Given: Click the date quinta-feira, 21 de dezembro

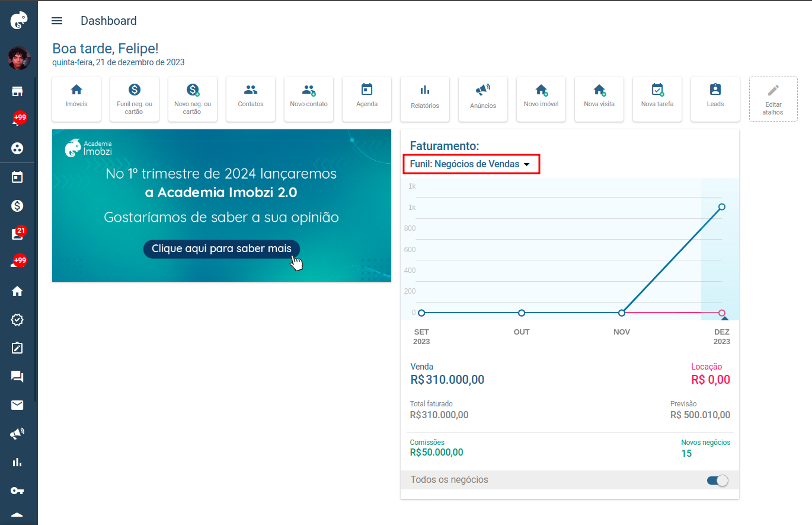Looking at the screenshot, I should pos(119,62).
